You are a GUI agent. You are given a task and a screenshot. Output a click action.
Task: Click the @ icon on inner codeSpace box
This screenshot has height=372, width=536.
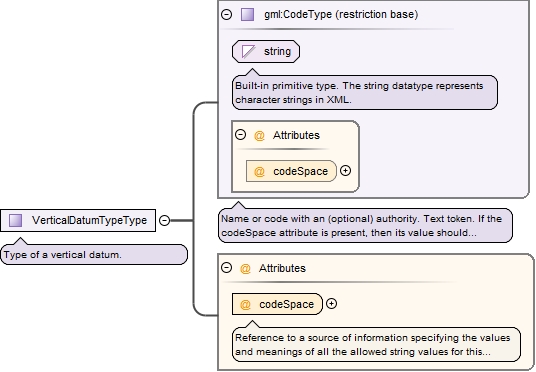(x=259, y=171)
